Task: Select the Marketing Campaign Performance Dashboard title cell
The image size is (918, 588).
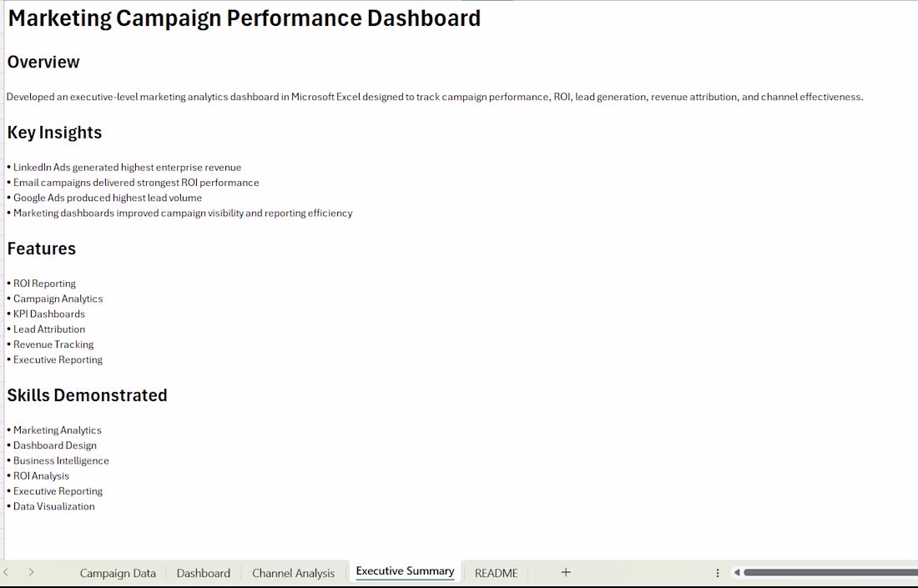Action: pos(245,18)
